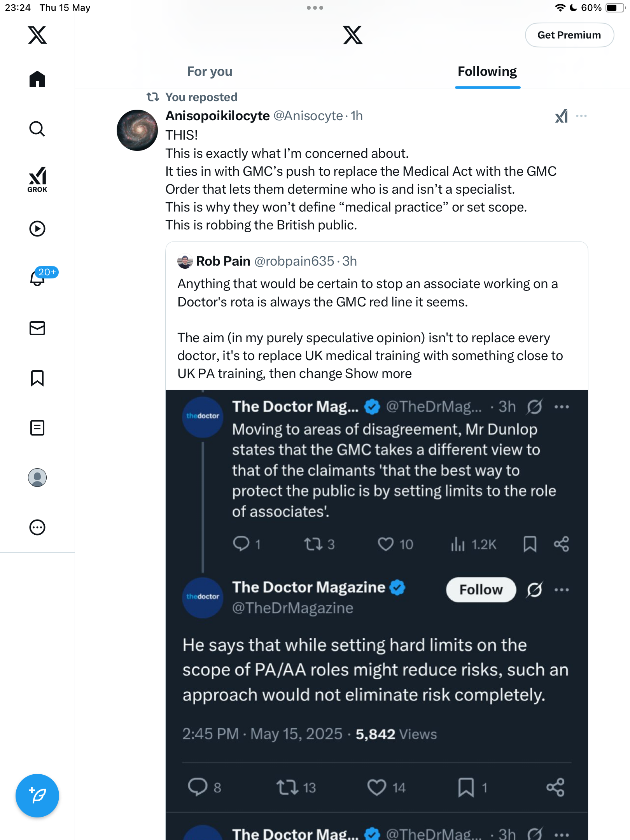Open the Home feed icon in sidebar
Screen dimensions: 630x840
(x=37, y=79)
